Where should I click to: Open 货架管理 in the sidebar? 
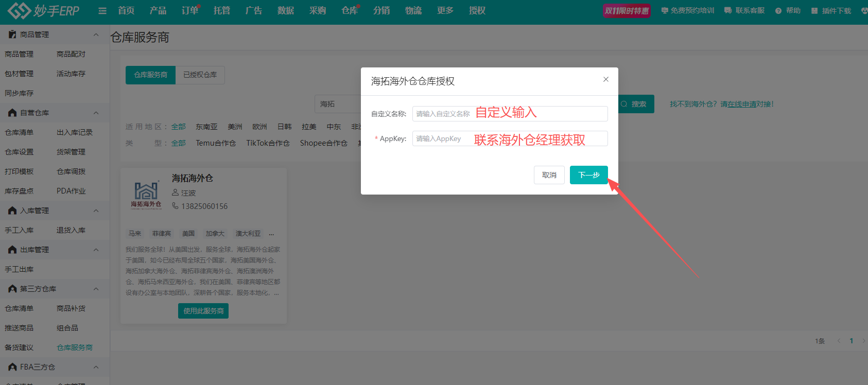71,152
